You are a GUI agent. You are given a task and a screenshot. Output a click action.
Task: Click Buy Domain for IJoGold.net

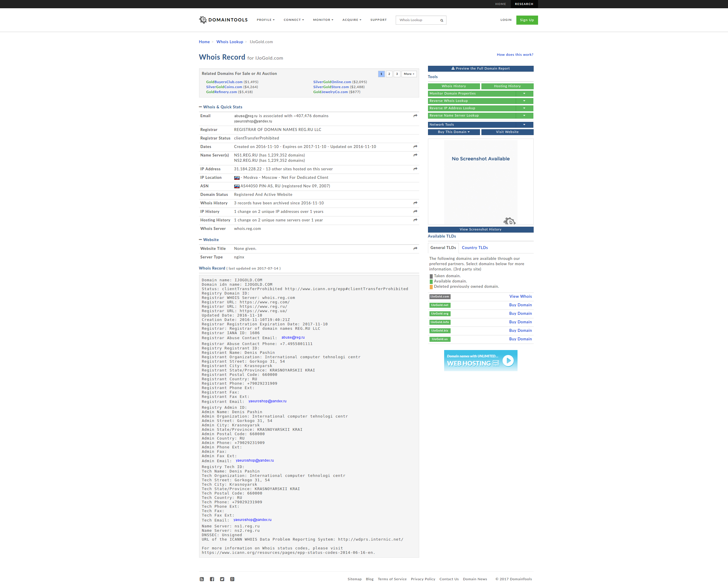(x=520, y=305)
